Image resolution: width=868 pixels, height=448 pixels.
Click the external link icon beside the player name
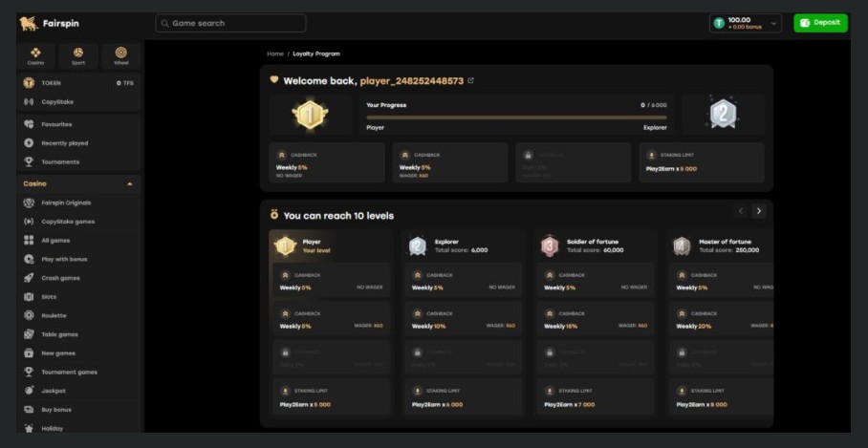(470, 81)
